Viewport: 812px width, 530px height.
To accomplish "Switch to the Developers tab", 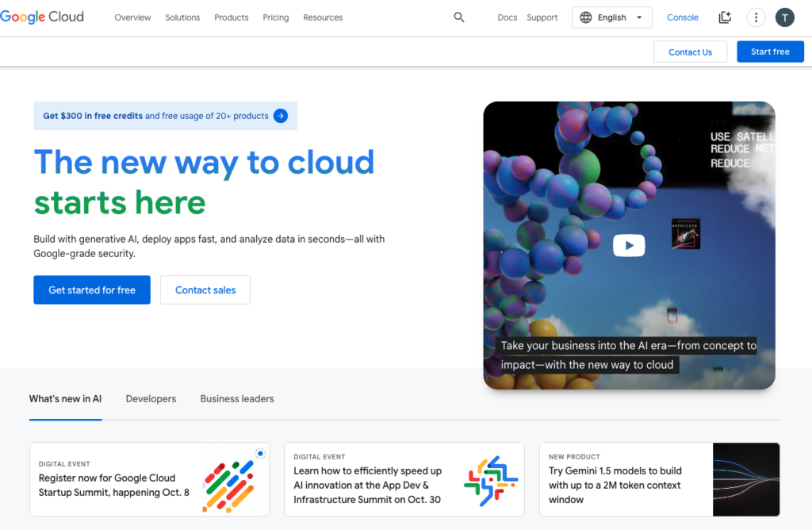I will 151,399.
